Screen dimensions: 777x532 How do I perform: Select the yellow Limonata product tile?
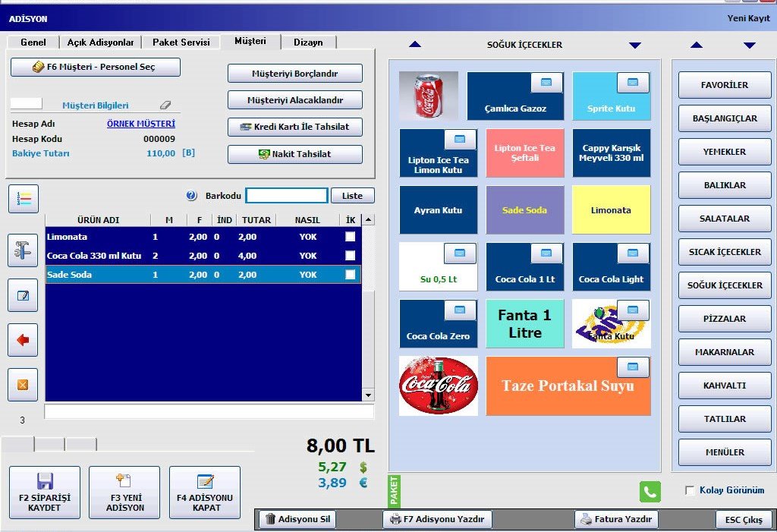point(611,210)
